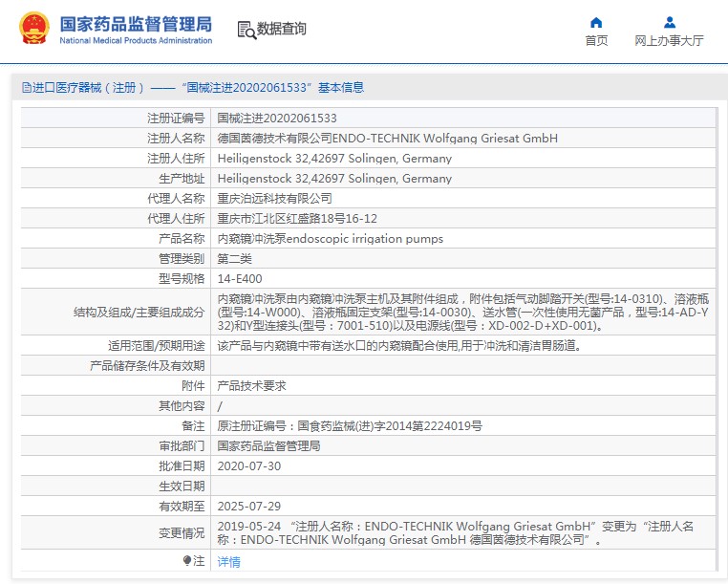Click the 批准日期 row label
Viewport: 728px width, 584px height.
tap(182, 466)
